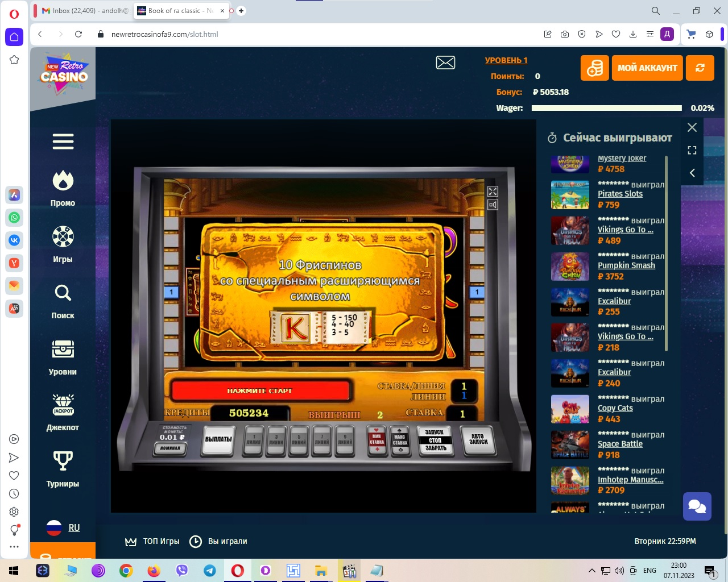Click the orange refresh balance button

point(700,68)
